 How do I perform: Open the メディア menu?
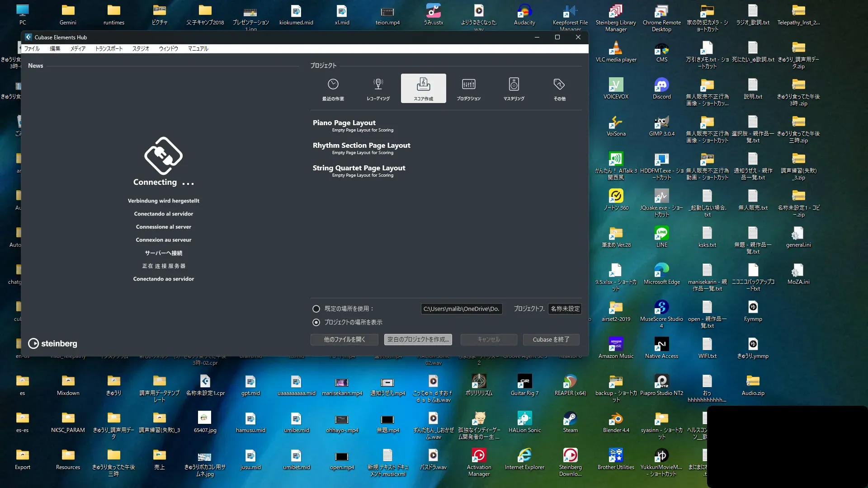coord(78,48)
